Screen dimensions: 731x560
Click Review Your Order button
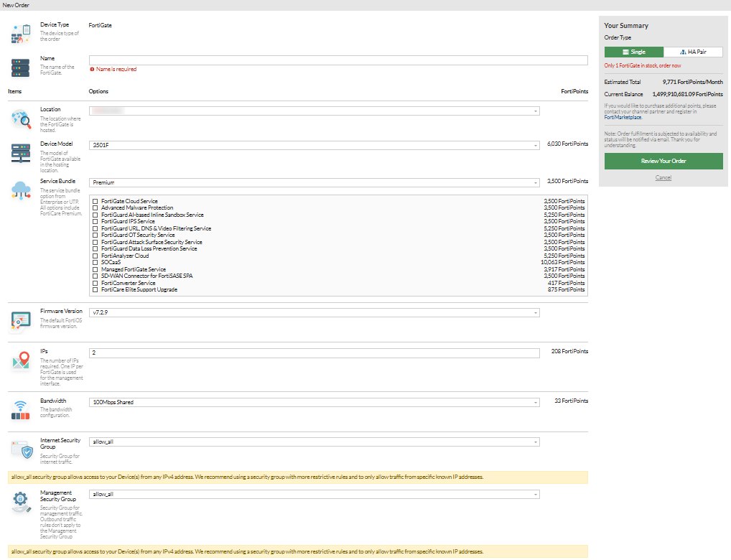pos(664,162)
